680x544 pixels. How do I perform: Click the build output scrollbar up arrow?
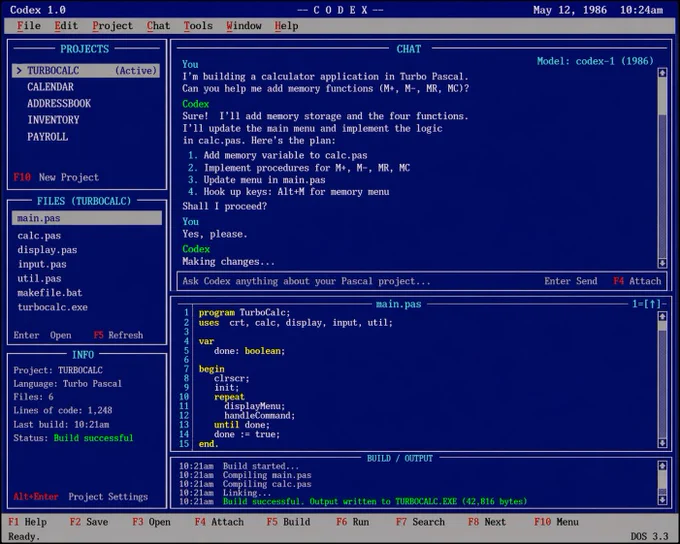pyautogui.click(x=662, y=466)
